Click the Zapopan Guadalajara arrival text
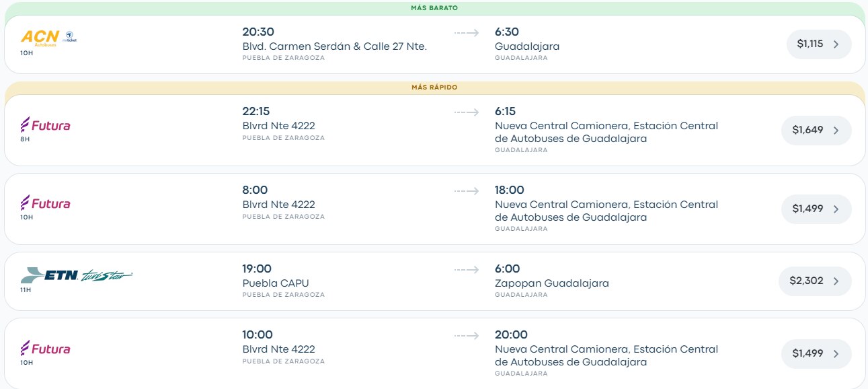Image resolution: width=868 pixels, height=389 pixels. point(552,283)
